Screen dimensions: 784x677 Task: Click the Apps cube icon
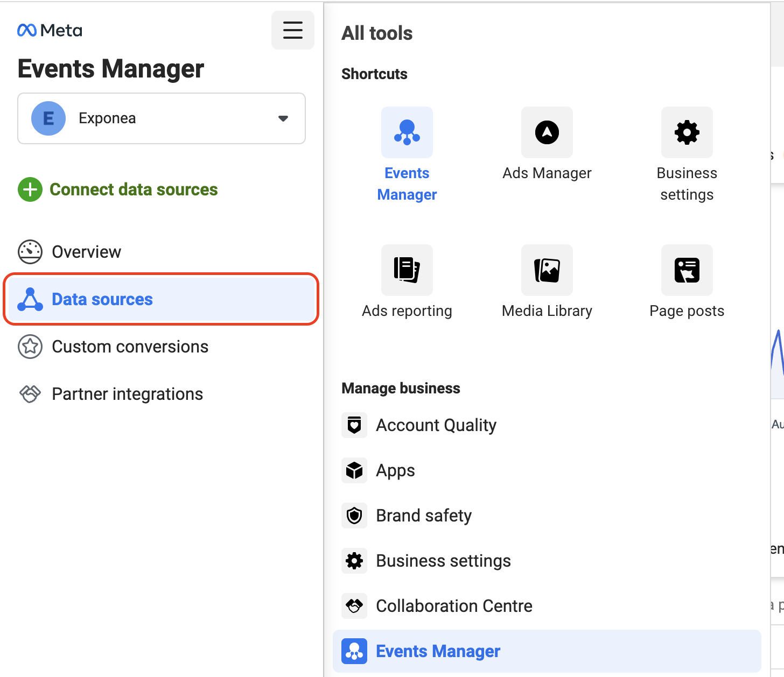pyautogui.click(x=354, y=470)
